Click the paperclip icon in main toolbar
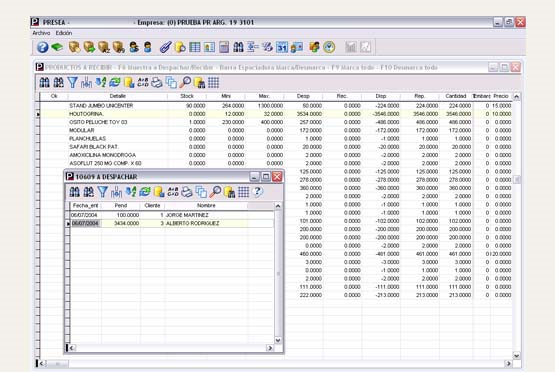The image size is (555, 372). point(165,47)
